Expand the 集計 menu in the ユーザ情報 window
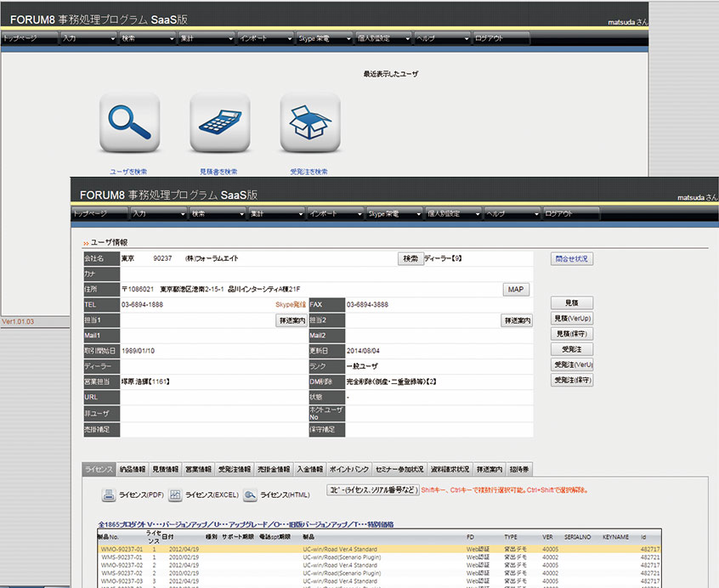This screenshot has height=588, width=719. click(x=276, y=213)
